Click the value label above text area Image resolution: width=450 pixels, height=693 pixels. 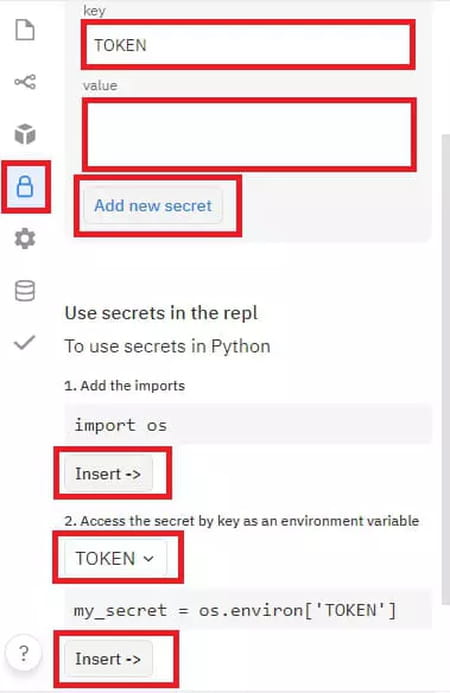click(x=100, y=85)
